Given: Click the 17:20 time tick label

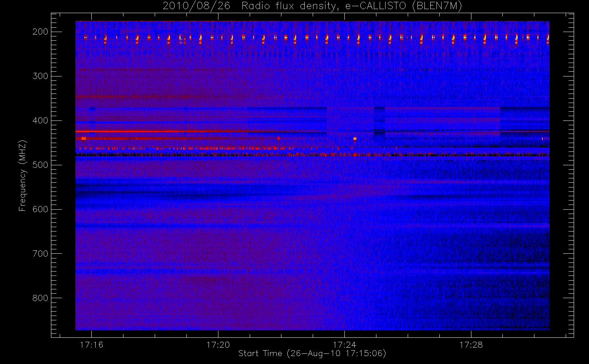Looking at the screenshot, I should (x=218, y=345).
